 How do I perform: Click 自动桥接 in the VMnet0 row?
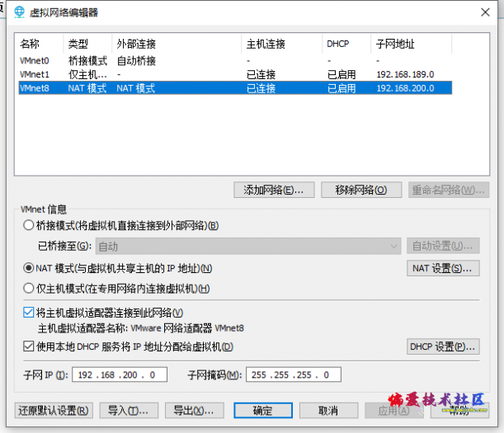point(136,60)
